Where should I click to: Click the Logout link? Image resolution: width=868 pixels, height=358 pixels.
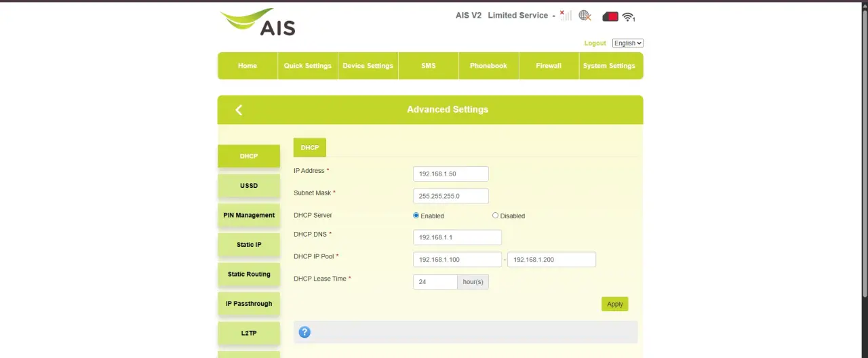point(595,43)
